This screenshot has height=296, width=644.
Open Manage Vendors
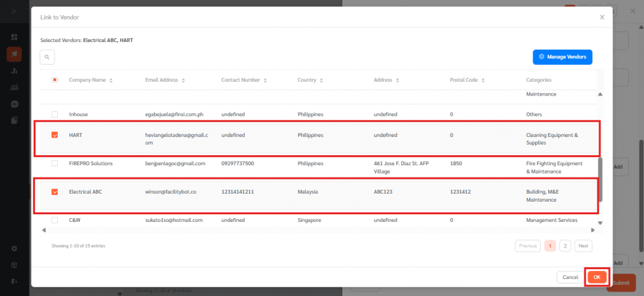pyautogui.click(x=562, y=57)
